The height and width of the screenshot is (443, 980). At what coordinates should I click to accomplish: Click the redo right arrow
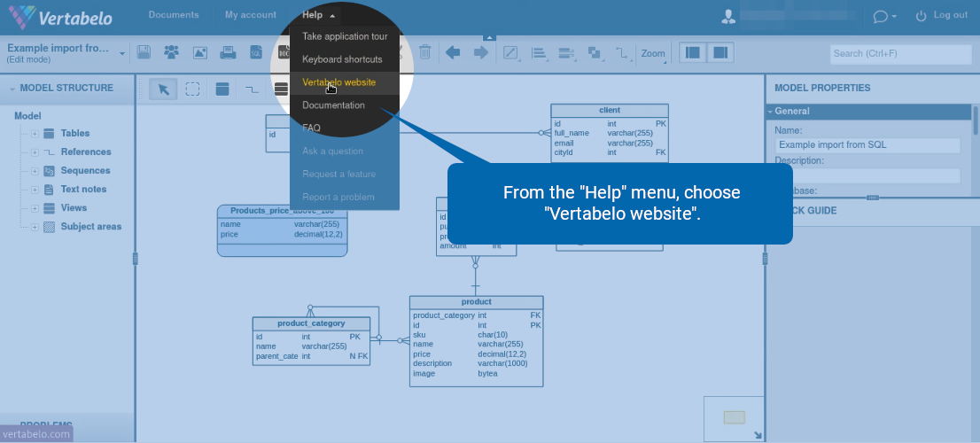[x=480, y=52]
